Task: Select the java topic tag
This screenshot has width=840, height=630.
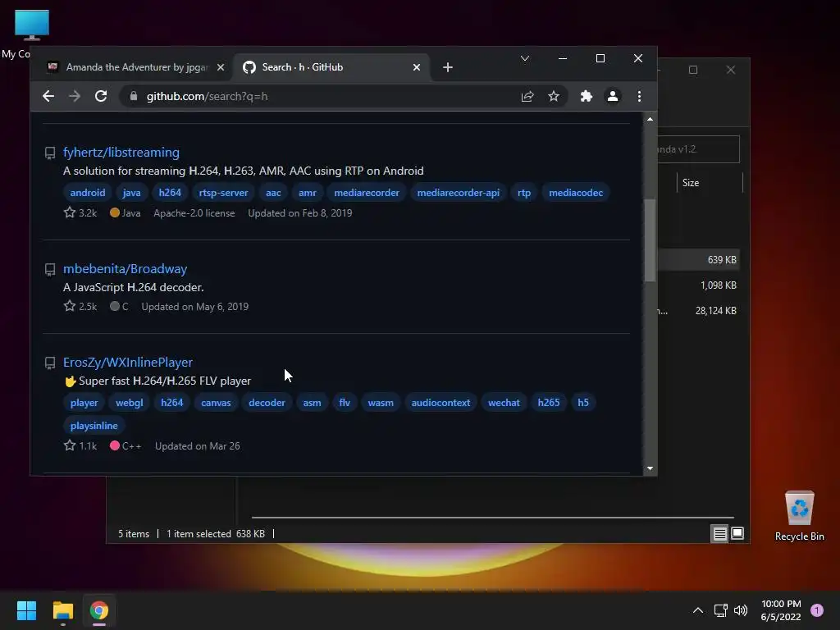Action: [x=131, y=193]
